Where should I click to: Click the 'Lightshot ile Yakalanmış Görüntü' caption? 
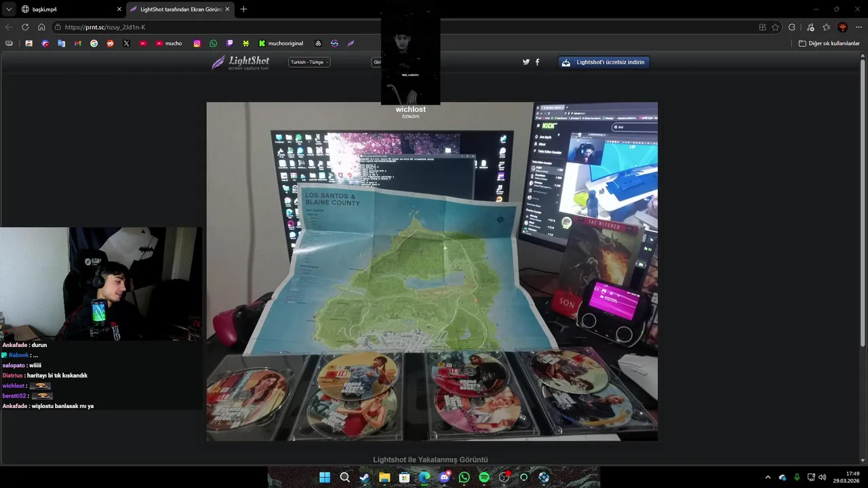[x=431, y=460]
